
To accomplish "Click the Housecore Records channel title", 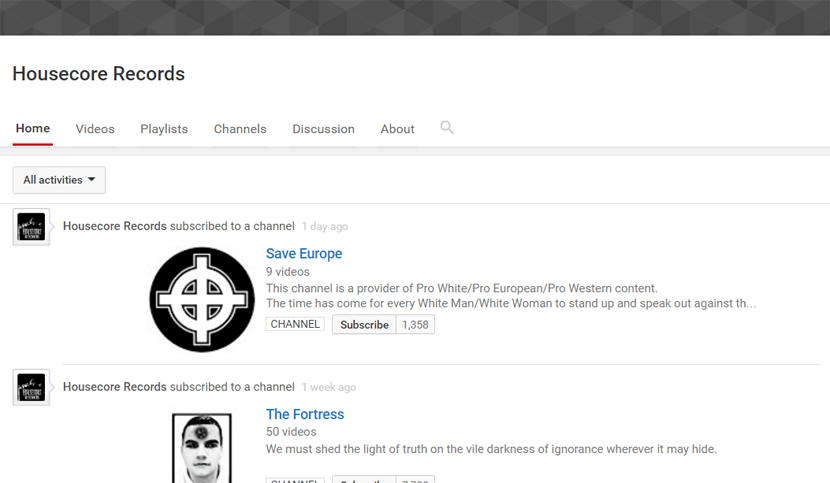I will tap(98, 74).
